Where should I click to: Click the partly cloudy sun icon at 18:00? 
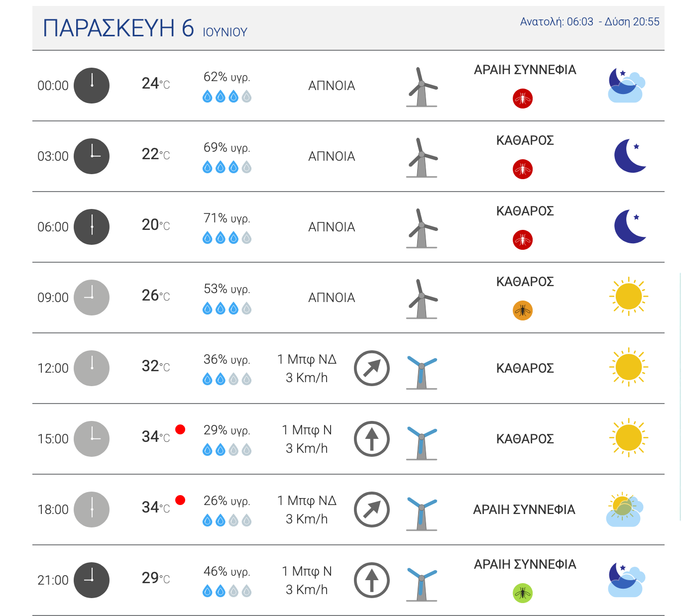[x=625, y=510]
